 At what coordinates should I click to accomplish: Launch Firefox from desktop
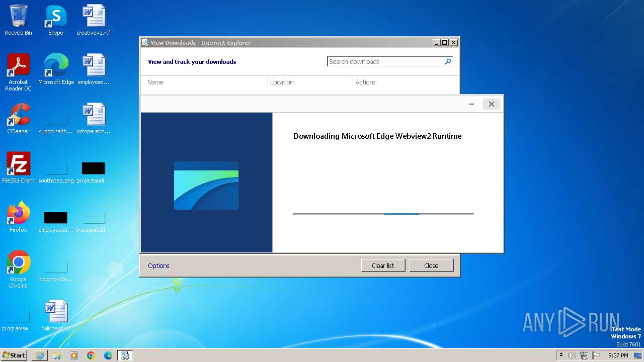coord(18,217)
